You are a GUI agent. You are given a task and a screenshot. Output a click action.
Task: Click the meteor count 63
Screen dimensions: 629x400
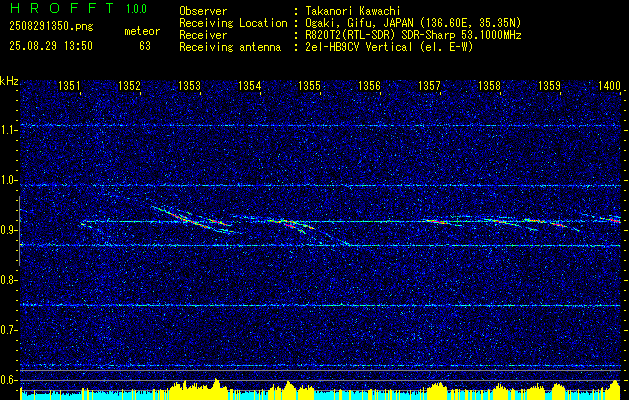click(145, 46)
